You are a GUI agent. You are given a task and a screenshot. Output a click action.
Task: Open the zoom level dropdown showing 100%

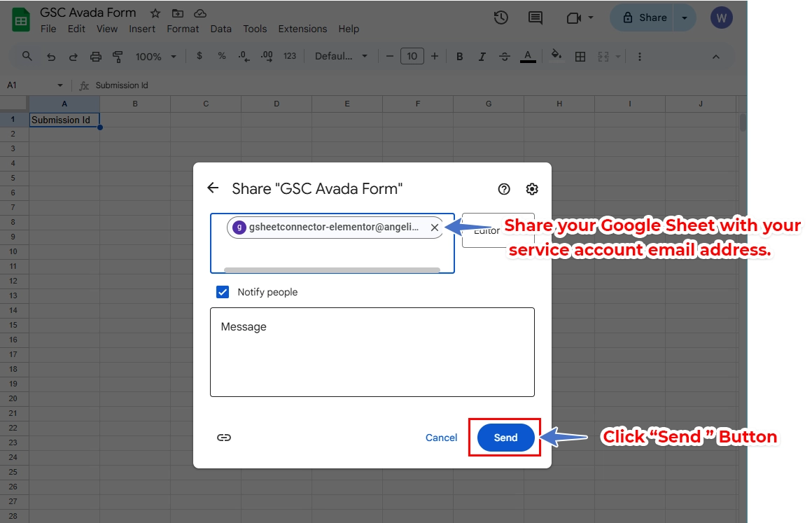(x=154, y=56)
